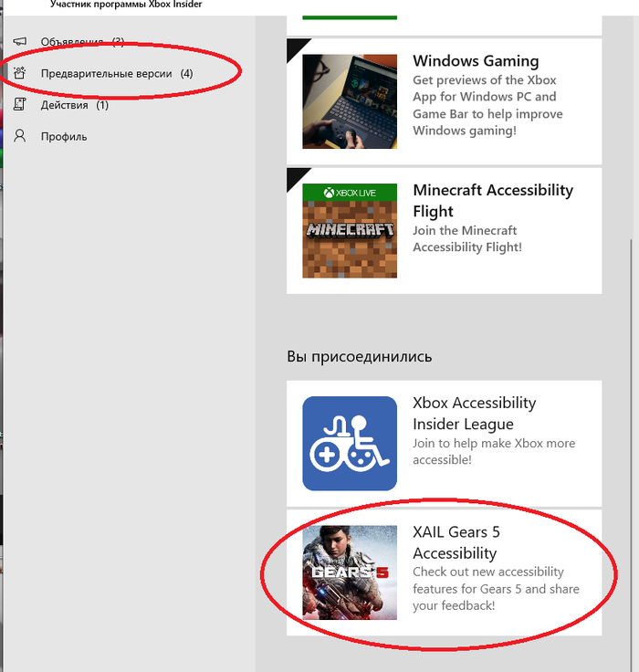
Task: Click the blue accessibility controller icon
Action: (350, 444)
